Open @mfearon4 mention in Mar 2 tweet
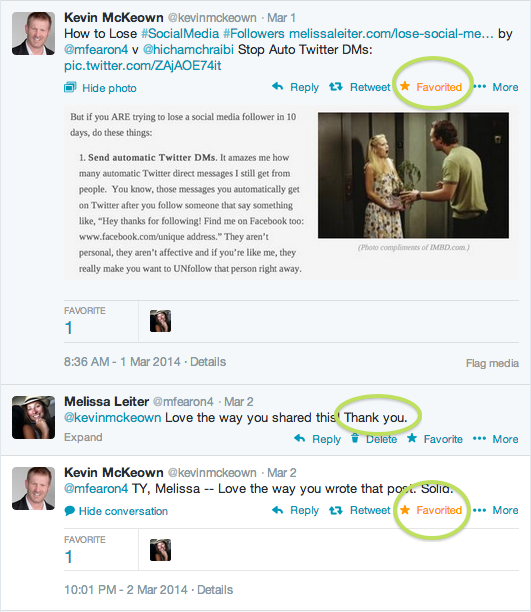 click(x=96, y=489)
